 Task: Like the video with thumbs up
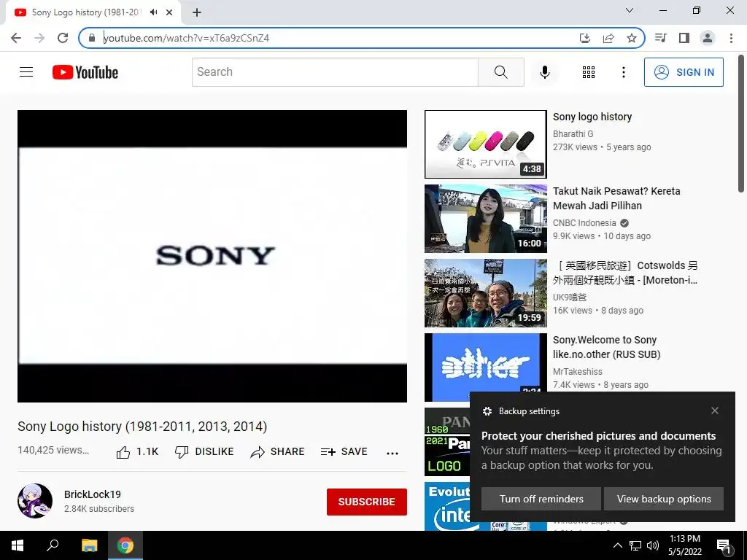pos(137,451)
